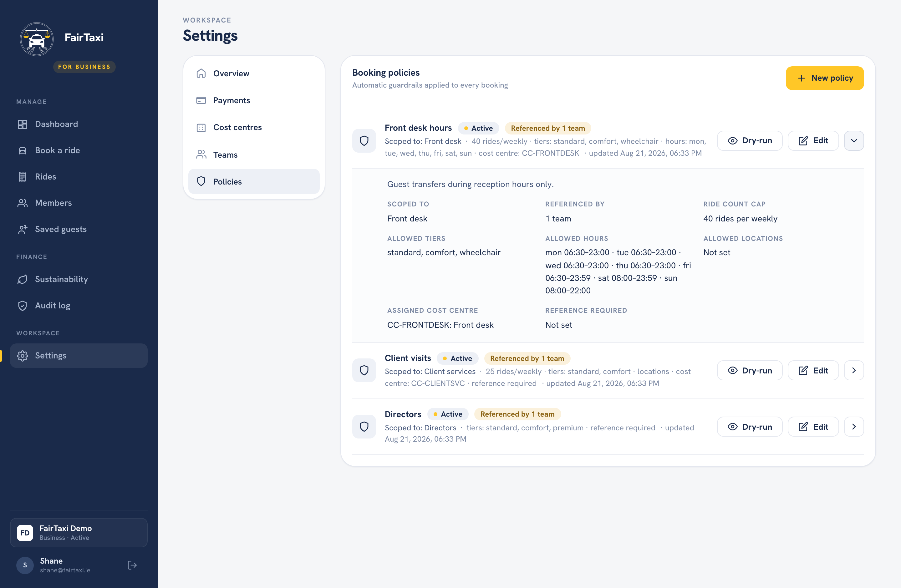Dry-run the Directors policy
The image size is (901, 588).
click(x=750, y=427)
